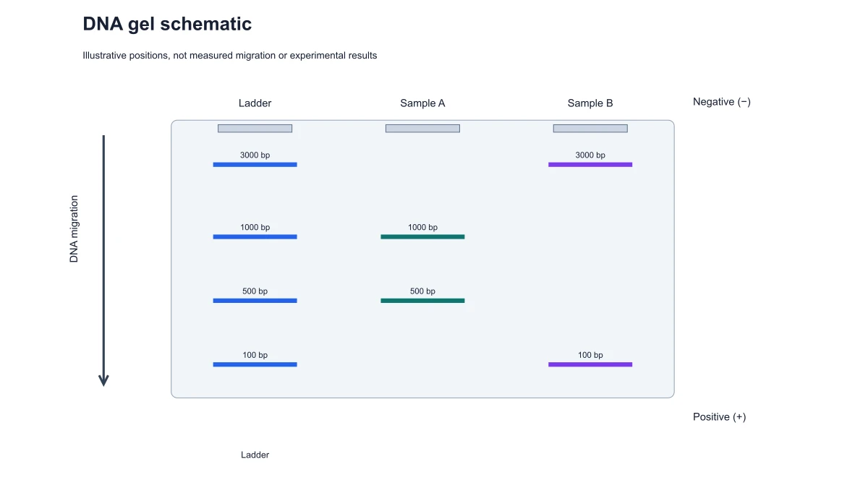Click the "Positive (+)" electrode label
The width and height of the screenshot is (868, 488).
tap(720, 417)
